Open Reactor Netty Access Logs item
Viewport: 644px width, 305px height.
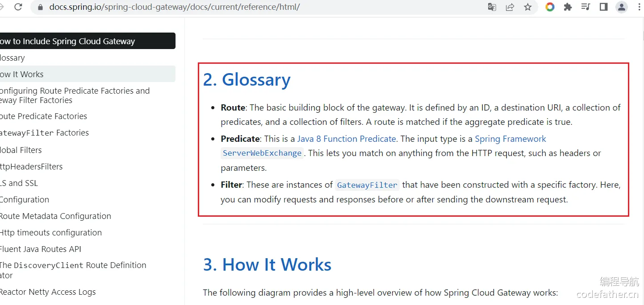(x=48, y=293)
